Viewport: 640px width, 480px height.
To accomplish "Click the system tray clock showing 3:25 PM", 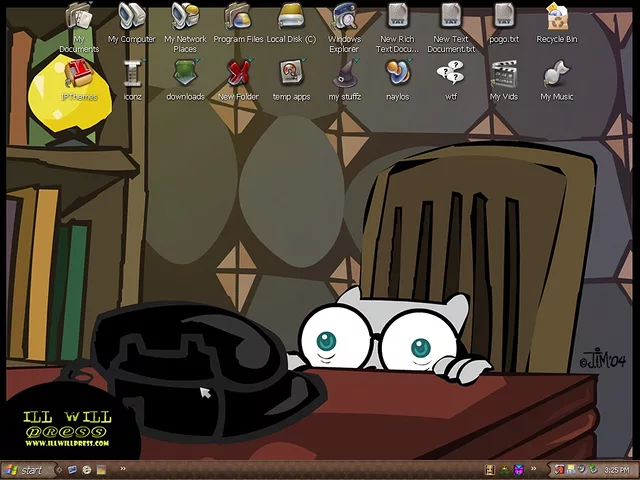I will [617, 470].
